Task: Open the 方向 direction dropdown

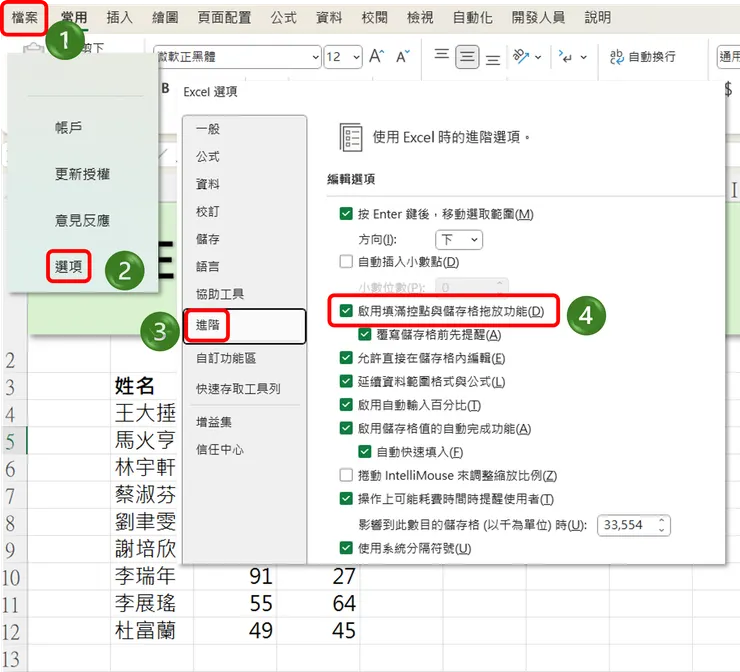Action: (x=459, y=240)
